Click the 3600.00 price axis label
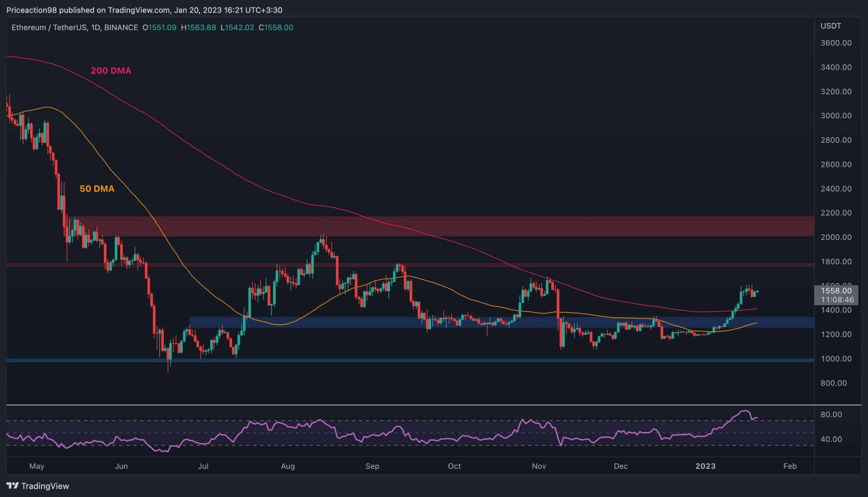 pos(835,43)
